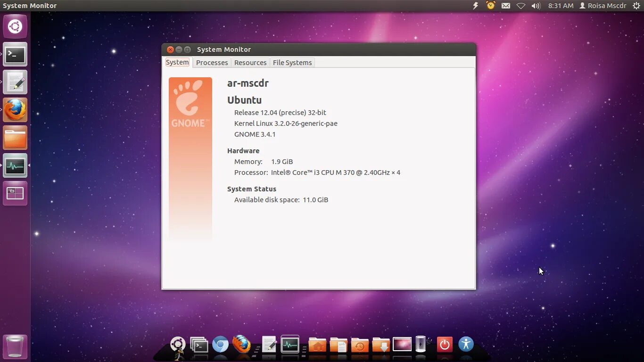Open Home folder in bottom dock
644x362 pixels.
pos(317,345)
